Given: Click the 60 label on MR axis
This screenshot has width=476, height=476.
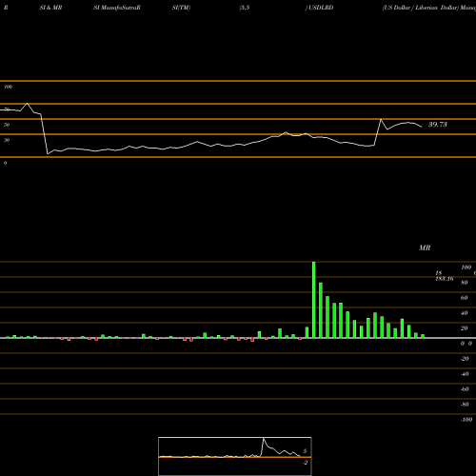Looking at the screenshot, I should click(x=465, y=298).
